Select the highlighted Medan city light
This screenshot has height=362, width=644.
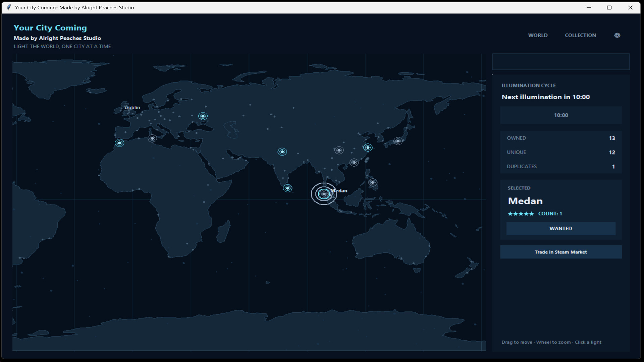click(324, 194)
